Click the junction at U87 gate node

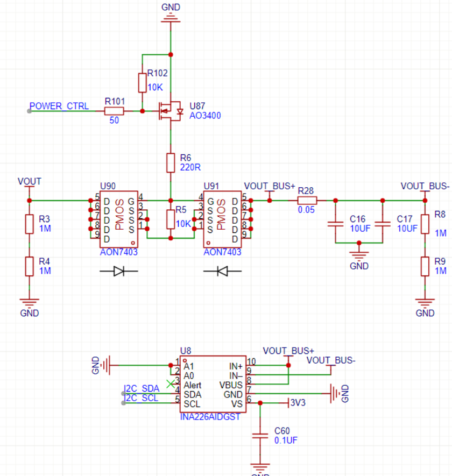(142, 111)
